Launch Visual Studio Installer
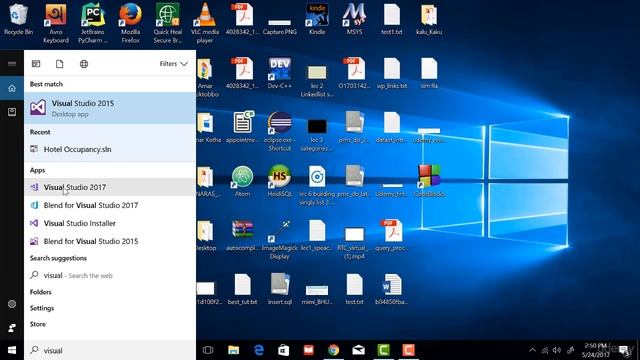640x360 pixels. pos(110,223)
